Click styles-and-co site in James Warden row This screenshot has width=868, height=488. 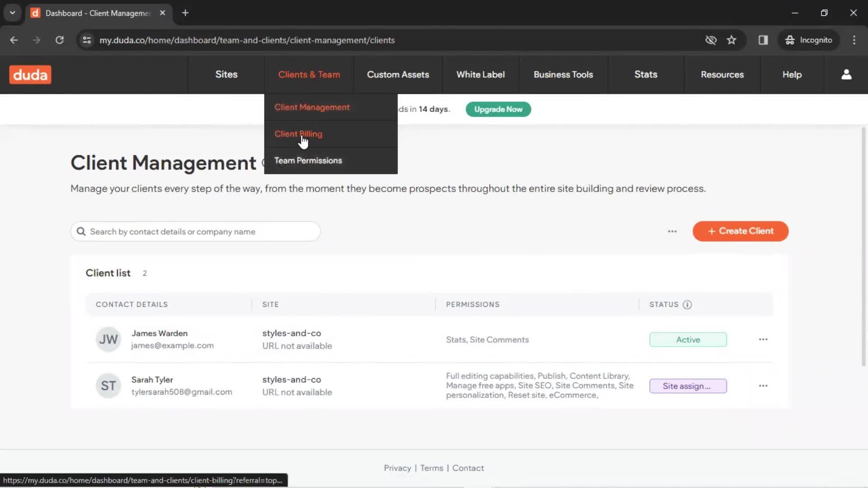tap(292, 333)
